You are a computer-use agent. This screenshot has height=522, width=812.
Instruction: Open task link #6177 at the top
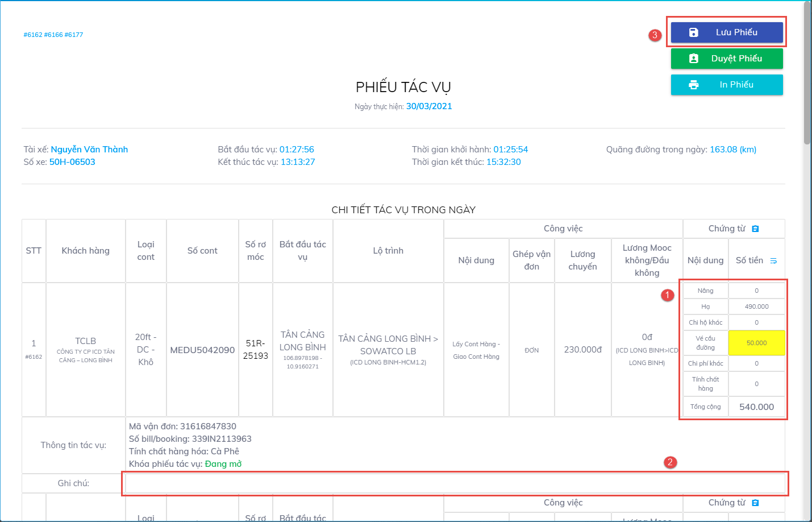point(74,35)
